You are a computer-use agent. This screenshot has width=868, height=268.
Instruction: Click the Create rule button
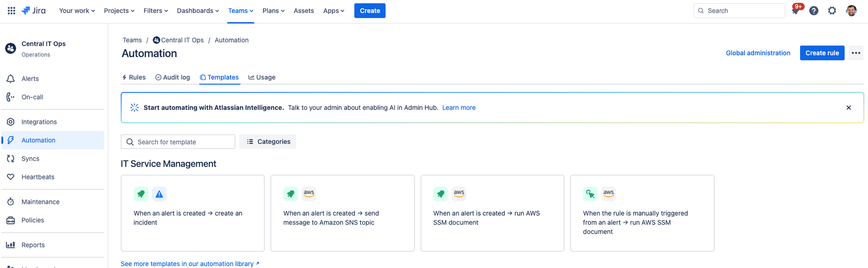(822, 53)
